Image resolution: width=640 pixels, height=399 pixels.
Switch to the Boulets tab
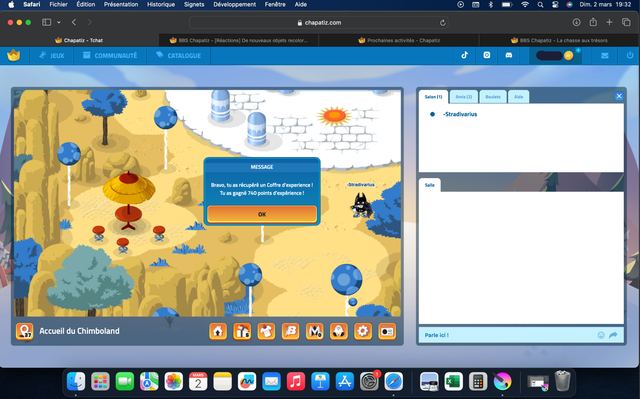[493, 97]
